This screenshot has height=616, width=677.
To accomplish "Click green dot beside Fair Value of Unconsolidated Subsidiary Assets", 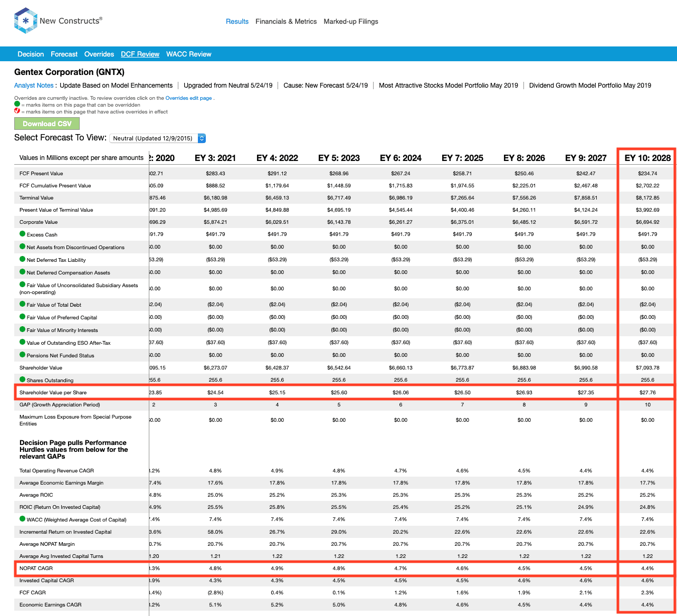I will [x=23, y=285].
